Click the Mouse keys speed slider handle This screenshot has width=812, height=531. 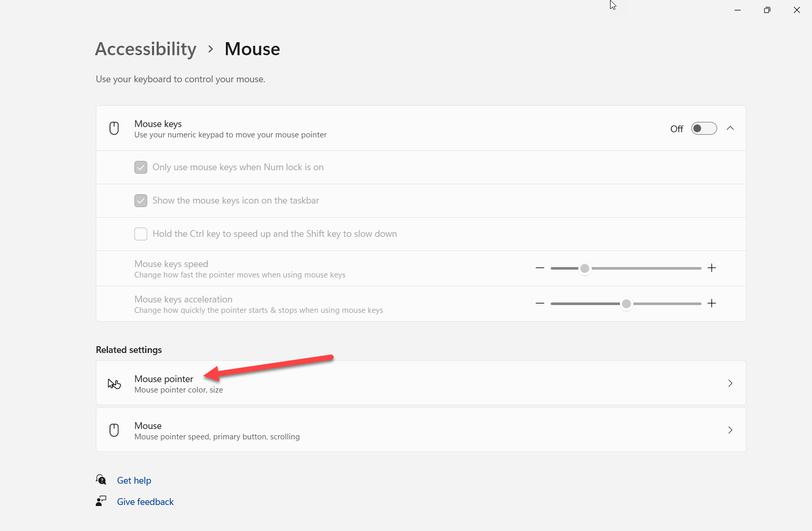[x=585, y=268]
